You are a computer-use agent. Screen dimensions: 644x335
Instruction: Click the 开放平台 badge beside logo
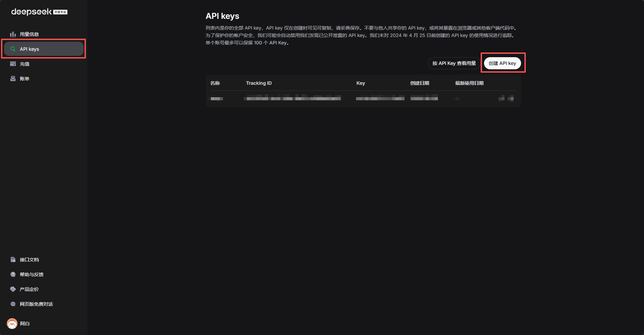tap(60, 12)
